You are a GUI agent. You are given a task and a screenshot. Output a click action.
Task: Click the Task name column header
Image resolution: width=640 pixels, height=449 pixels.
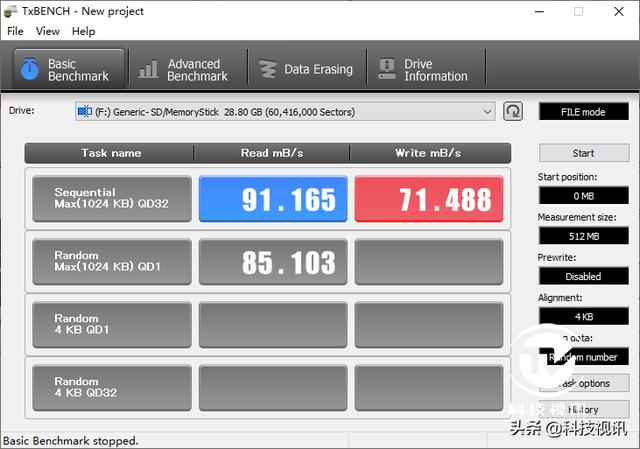[x=109, y=153]
